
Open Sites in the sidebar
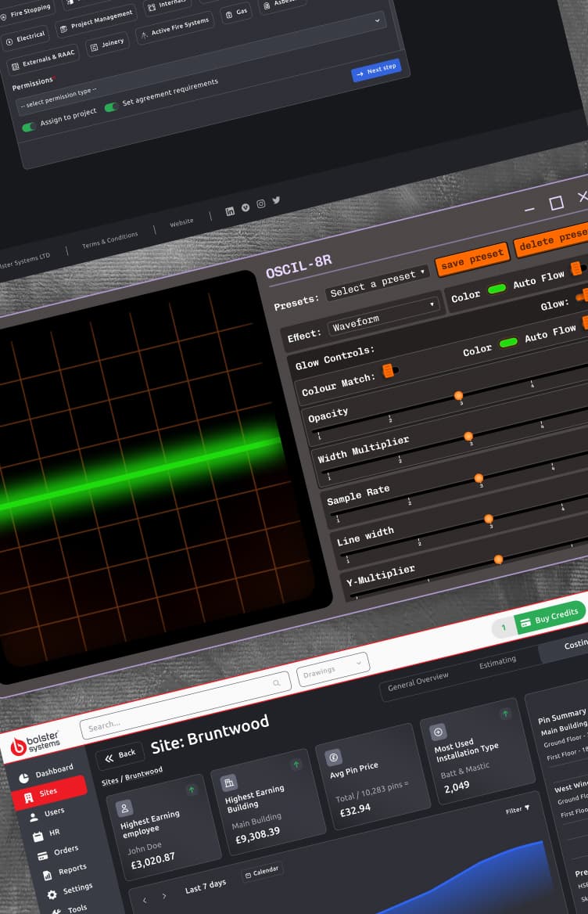[x=49, y=792]
